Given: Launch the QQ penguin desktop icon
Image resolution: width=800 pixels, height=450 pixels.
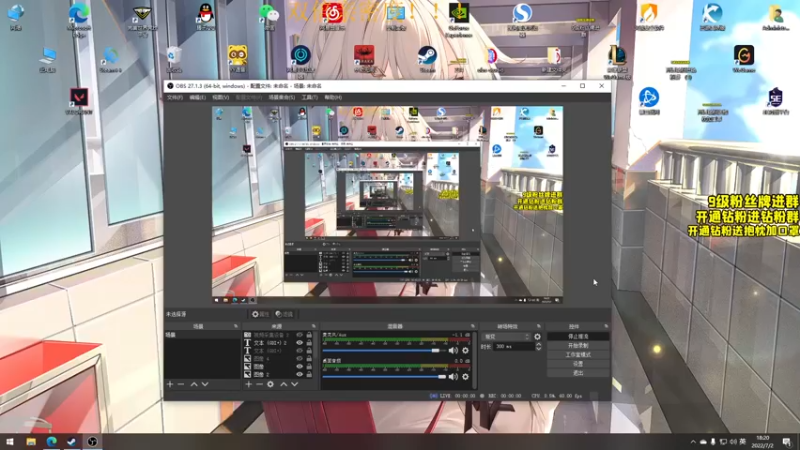Looking at the screenshot, I should pos(205,17).
